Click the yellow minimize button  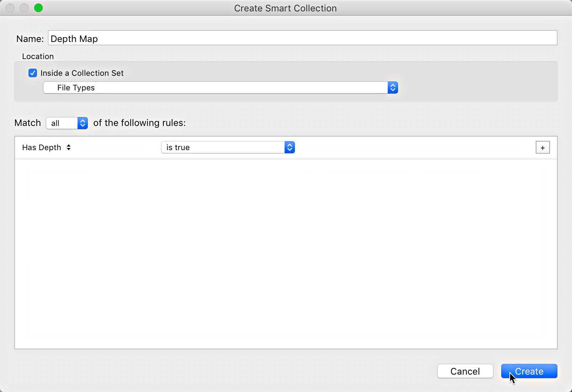pos(24,8)
